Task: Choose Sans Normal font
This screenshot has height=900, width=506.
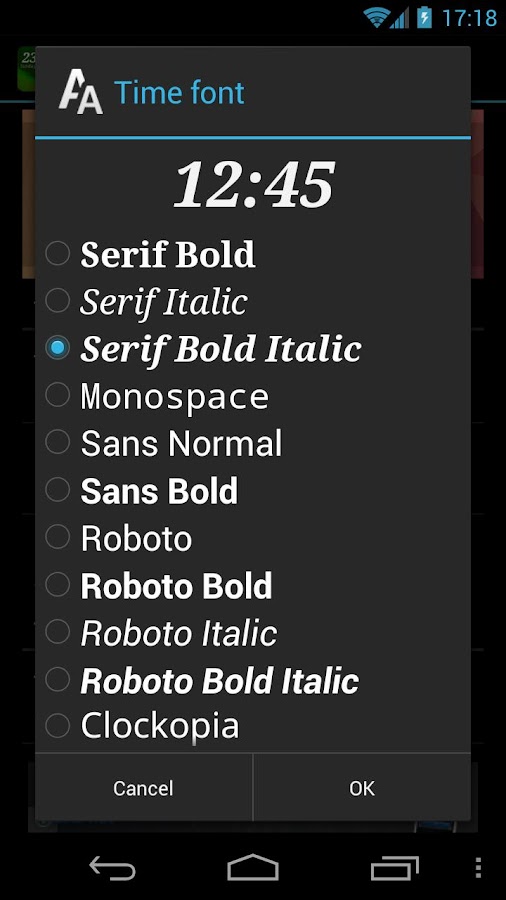Action: point(253,443)
